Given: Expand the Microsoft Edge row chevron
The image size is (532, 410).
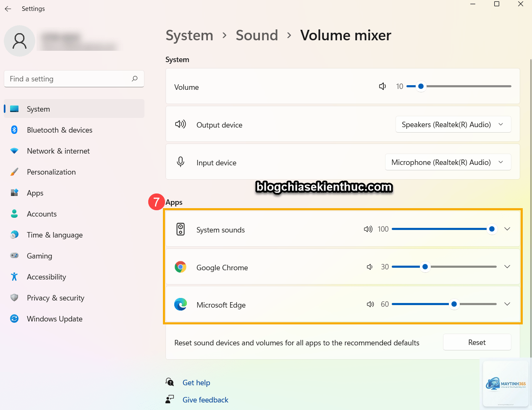Looking at the screenshot, I should (x=507, y=304).
